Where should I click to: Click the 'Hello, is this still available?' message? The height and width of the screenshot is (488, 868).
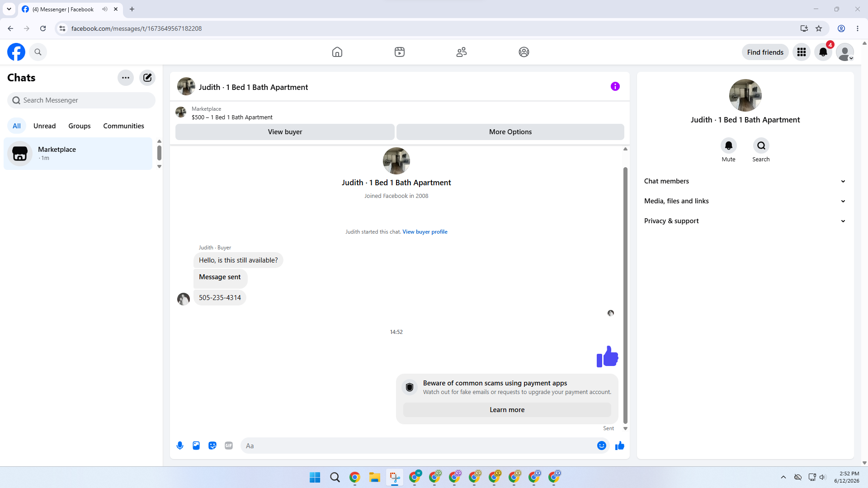[238, 260]
